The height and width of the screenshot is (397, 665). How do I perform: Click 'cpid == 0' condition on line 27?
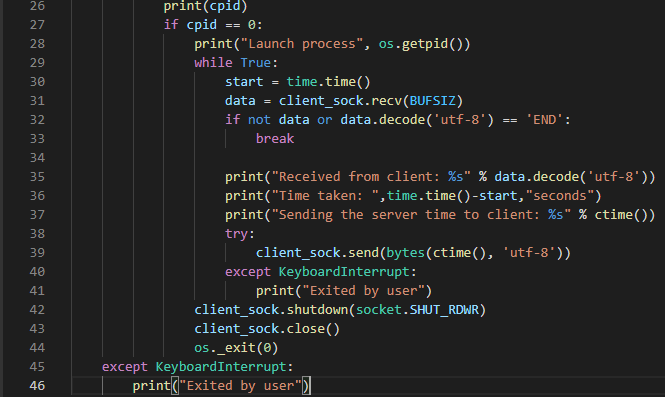coord(221,25)
